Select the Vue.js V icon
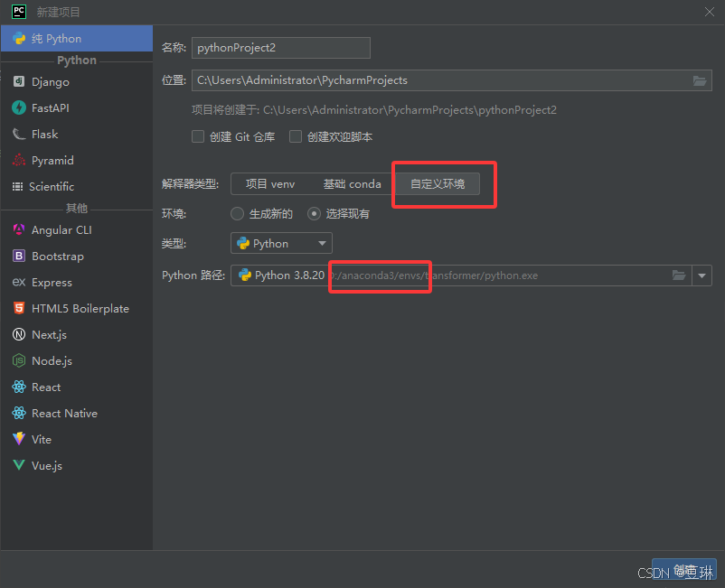Screen dimensions: 725x588 pyautogui.click(x=19, y=464)
